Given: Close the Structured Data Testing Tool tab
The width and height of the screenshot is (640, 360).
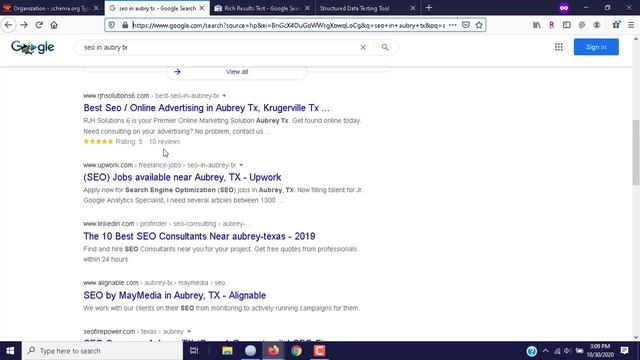Looking at the screenshot, I should (x=413, y=8).
